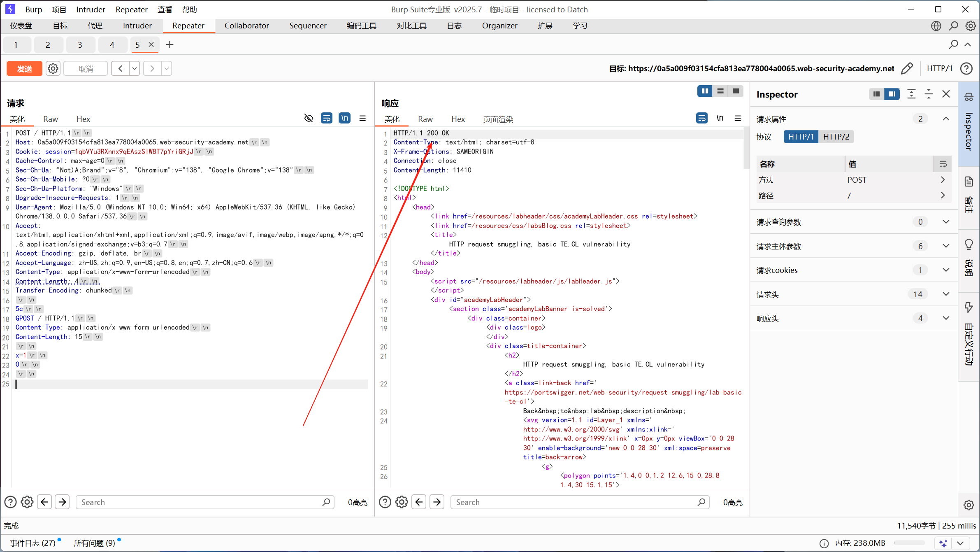Click response Search input field
The height and width of the screenshot is (552, 980).
click(x=580, y=502)
